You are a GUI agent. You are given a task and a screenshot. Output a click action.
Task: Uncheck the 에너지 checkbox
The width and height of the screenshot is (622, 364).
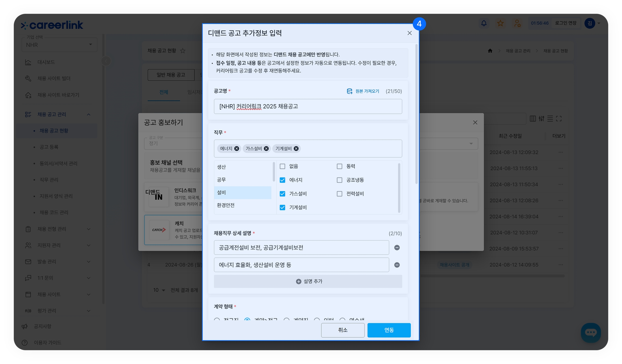282,180
